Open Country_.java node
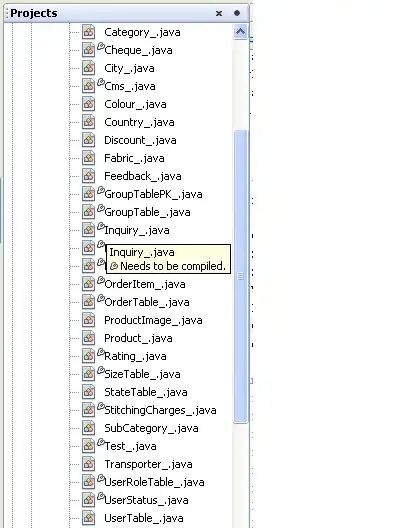The image size is (410, 528). click(x=139, y=122)
